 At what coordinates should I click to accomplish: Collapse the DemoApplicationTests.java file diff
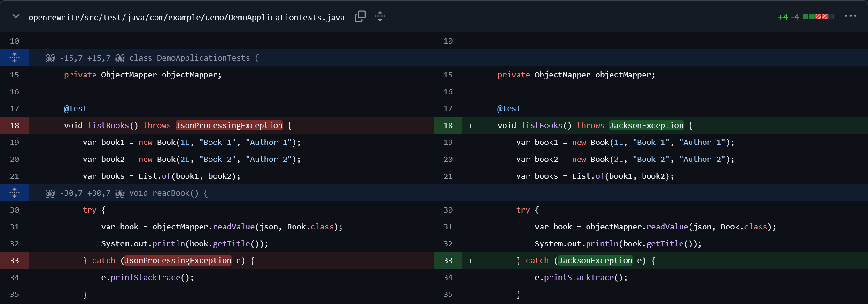coord(16,16)
